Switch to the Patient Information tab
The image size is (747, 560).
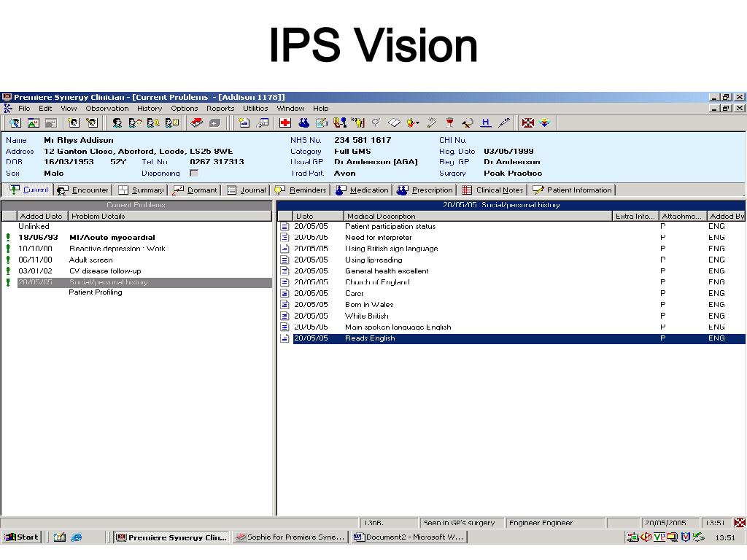(x=573, y=190)
